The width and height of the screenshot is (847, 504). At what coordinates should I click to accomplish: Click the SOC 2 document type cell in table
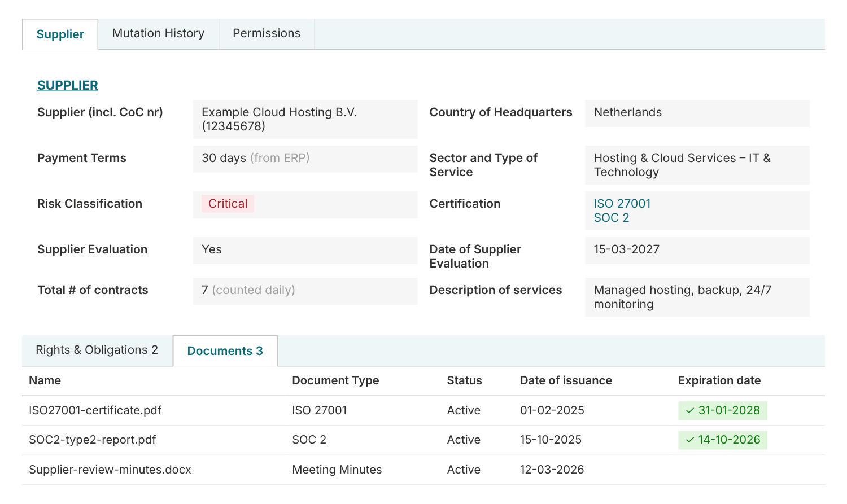[x=309, y=440]
